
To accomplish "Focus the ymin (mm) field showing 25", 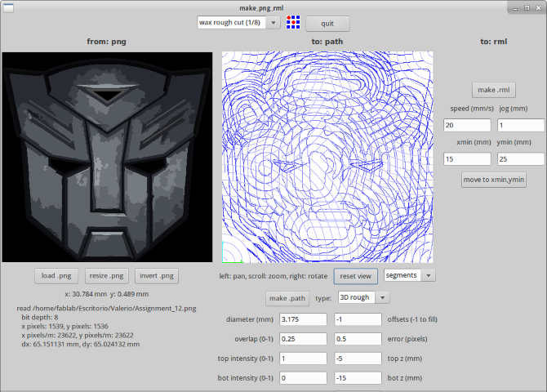I will click(521, 159).
